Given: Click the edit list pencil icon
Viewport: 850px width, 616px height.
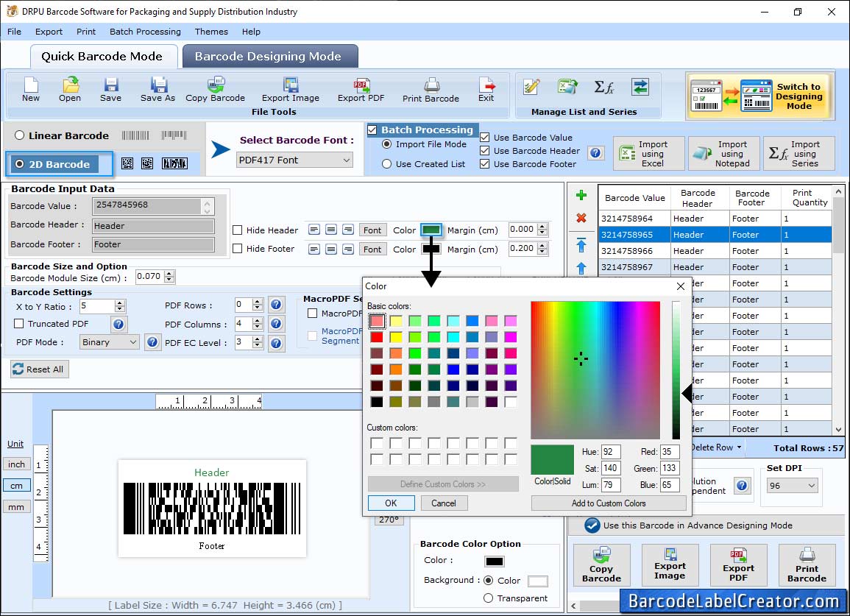Looking at the screenshot, I should coord(531,87).
